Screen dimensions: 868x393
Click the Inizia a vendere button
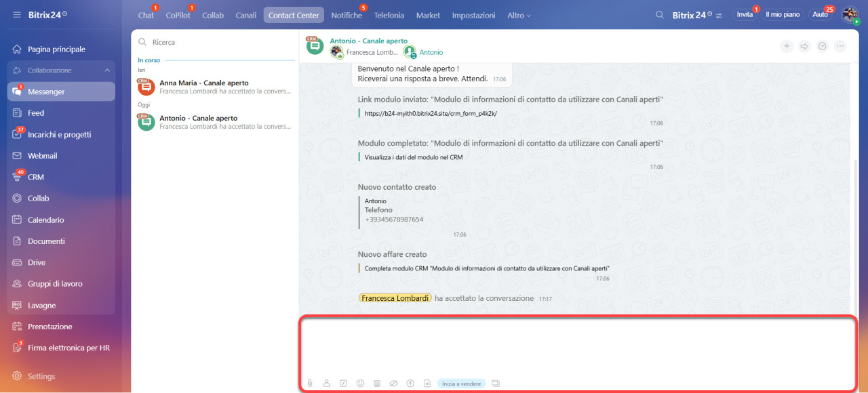click(x=462, y=384)
